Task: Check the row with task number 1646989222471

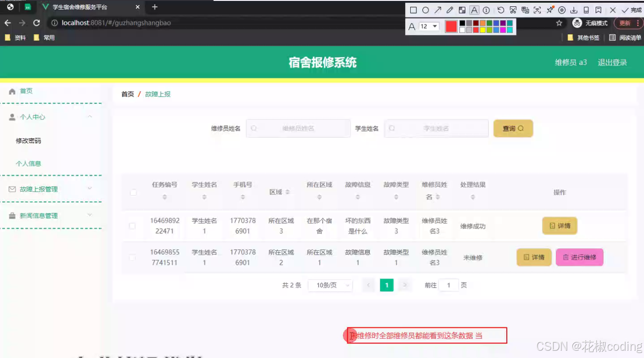Action: point(132,226)
